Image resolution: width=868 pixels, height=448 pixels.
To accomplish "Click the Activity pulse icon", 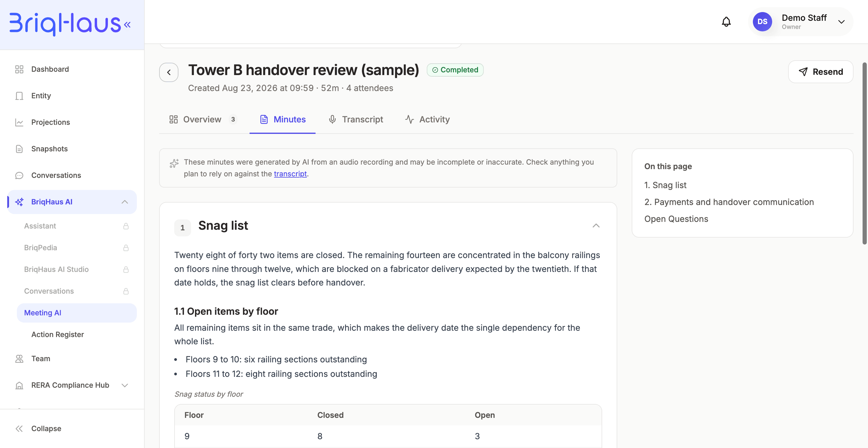I will click(409, 119).
